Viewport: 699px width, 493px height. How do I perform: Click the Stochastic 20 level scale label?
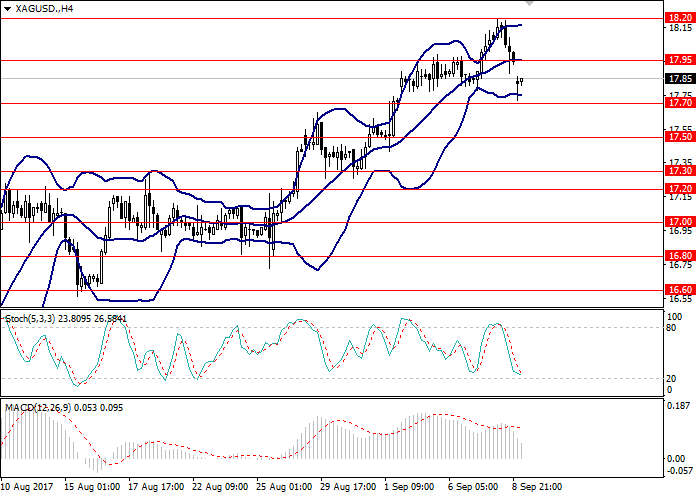tap(671, 379)
